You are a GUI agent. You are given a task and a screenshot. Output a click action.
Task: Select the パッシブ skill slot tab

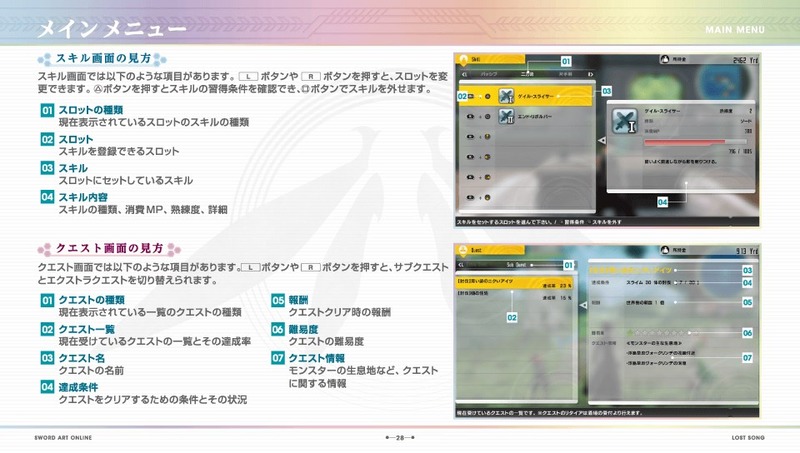point(488,74)
